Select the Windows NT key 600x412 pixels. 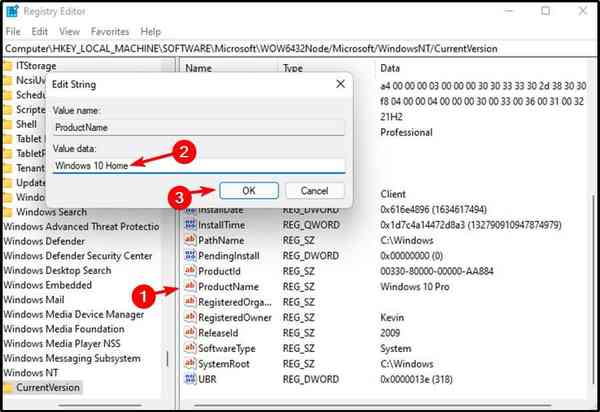tap(31, 373)
